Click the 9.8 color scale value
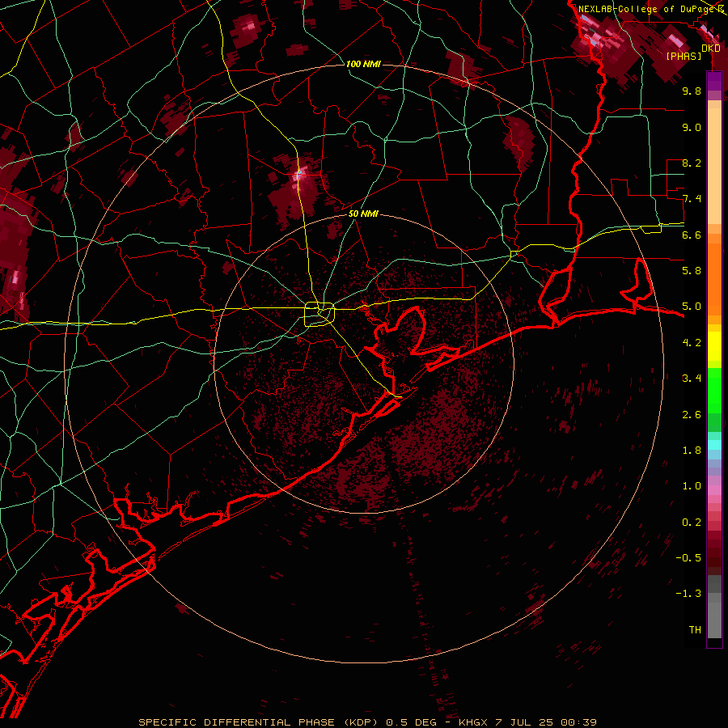Viewport: 728px width, 728px height. (x=692, y=91)
